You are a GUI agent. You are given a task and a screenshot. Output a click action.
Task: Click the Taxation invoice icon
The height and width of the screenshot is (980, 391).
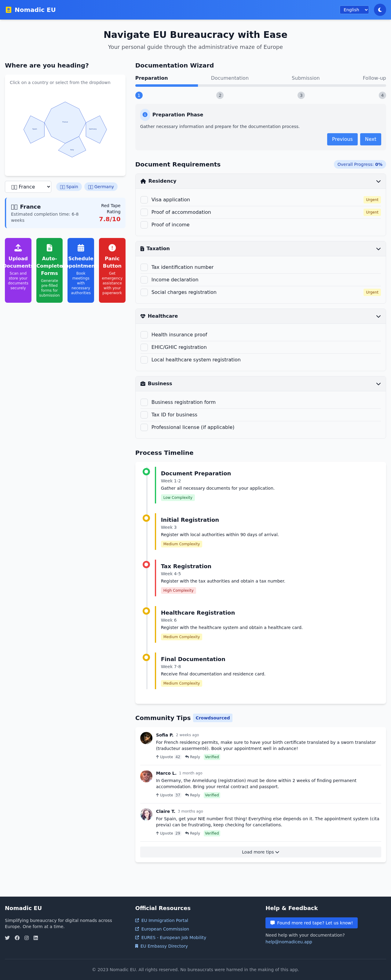tap(142, 249)
